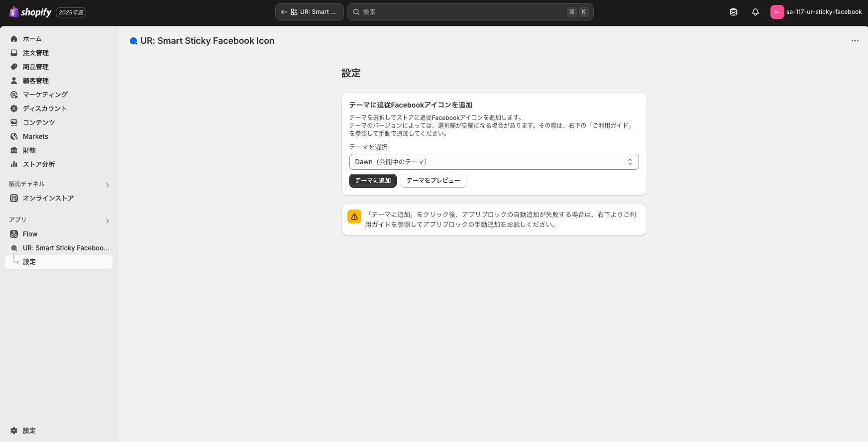Go to 顧客管理 customers section
The height and width of the screenshot is (442, 868).
(35, 81)
